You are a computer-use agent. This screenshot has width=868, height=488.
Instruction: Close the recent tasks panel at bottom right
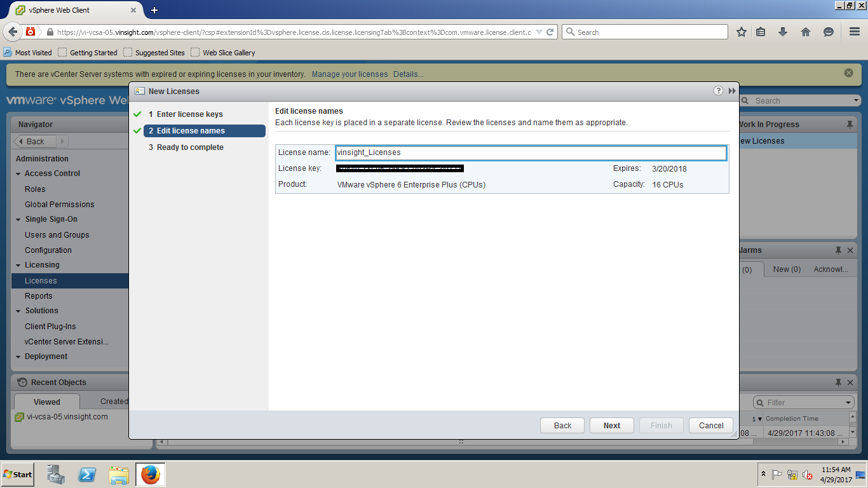[850, 383]
